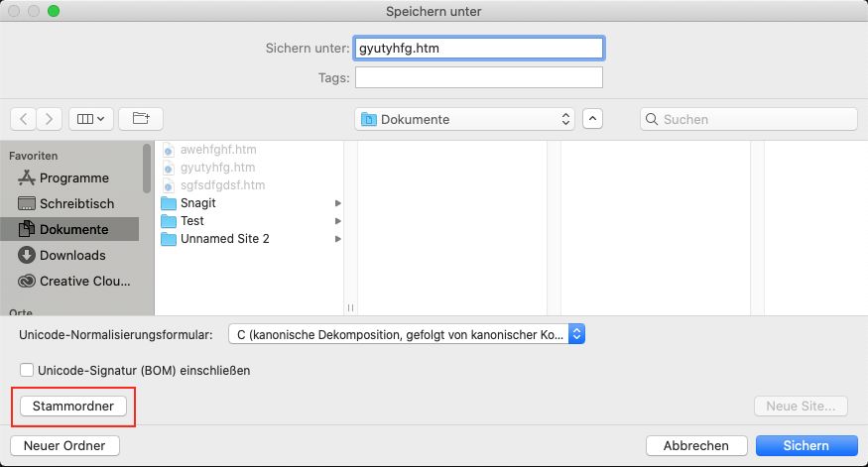
Task: Open the Unicode-Normalisierungsformular dropdown
Action: (406, 334)
